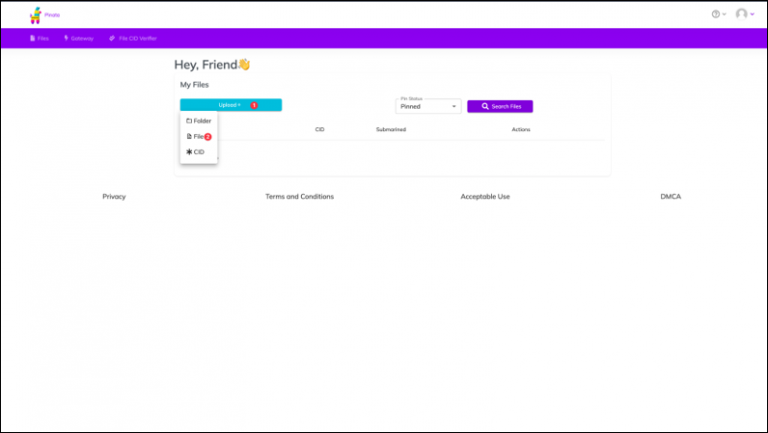Viewport: 768px width, 433px height.
Task: Open the user avatar account menu
Action: (744, 14)
